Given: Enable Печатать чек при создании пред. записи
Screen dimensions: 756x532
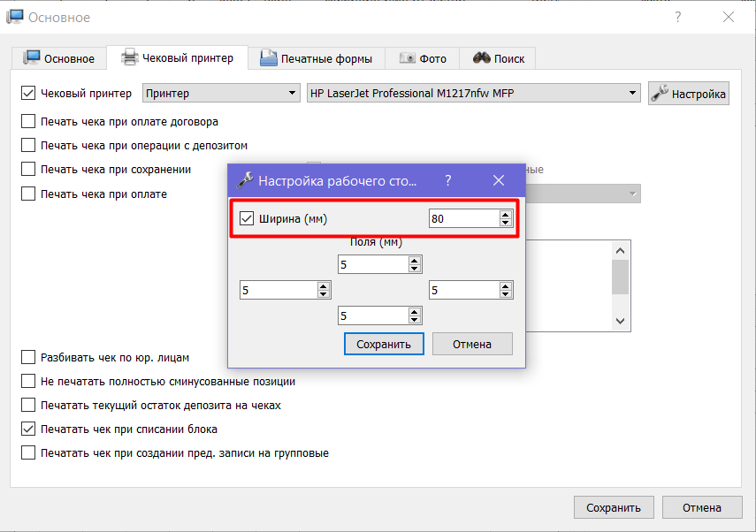Looking at the screenshot, I should (x=28, y=453).
